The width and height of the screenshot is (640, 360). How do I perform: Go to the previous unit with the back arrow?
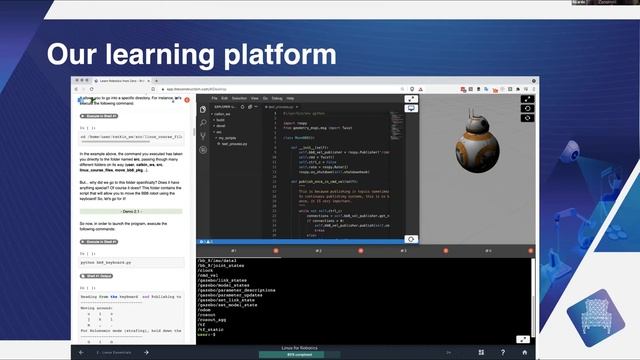81,352
